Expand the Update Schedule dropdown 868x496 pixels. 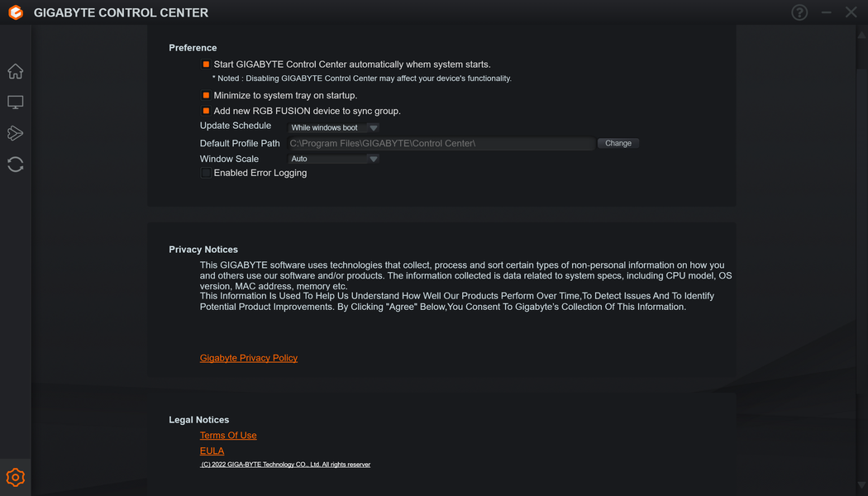[334, 128]
